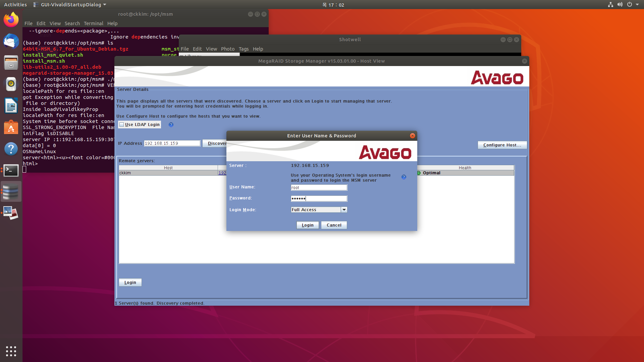
Task: Click the Password input field
Action: (x=319, y=199)
